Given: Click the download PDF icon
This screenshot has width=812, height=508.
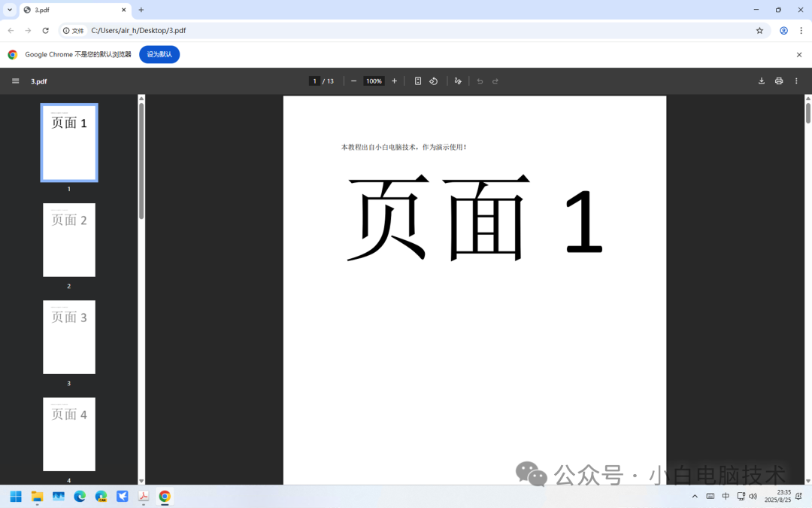Looking at the screenshot, I should tap(761, 81).
